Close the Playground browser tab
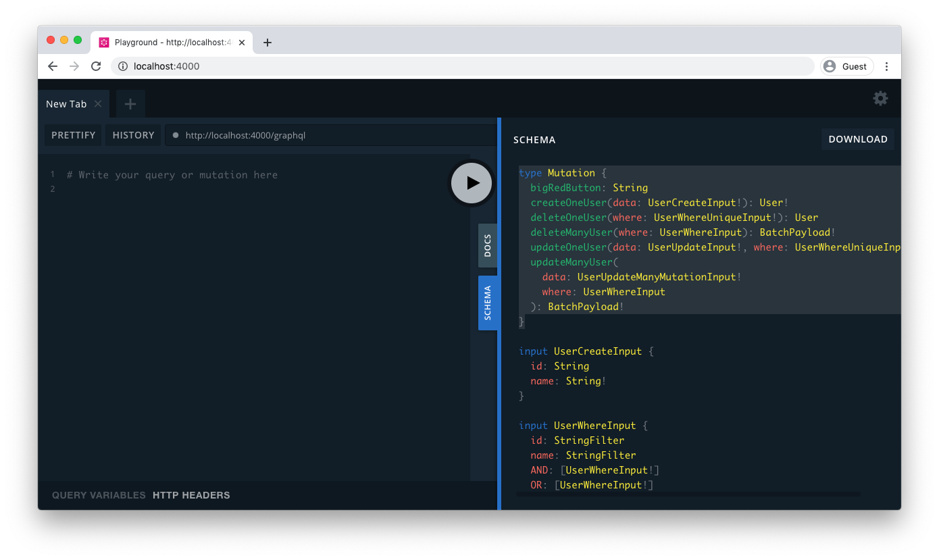 [242, 43]
